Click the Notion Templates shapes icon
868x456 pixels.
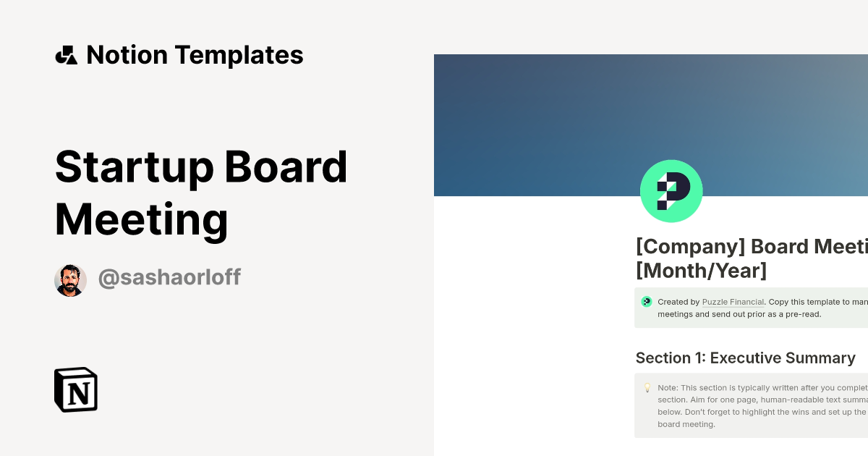[67, 56]
